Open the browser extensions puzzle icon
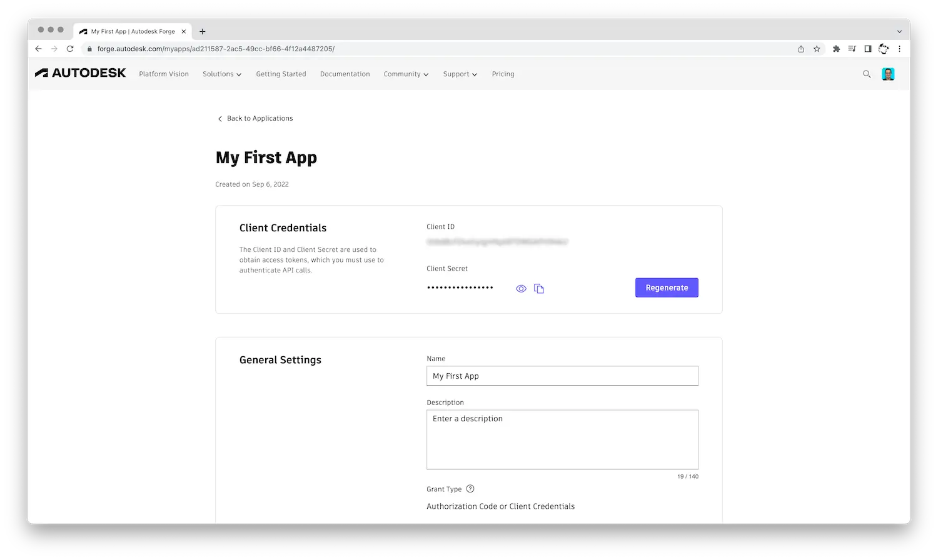The image size is (938, 560). pyautogui.click(x=836, y=49)
